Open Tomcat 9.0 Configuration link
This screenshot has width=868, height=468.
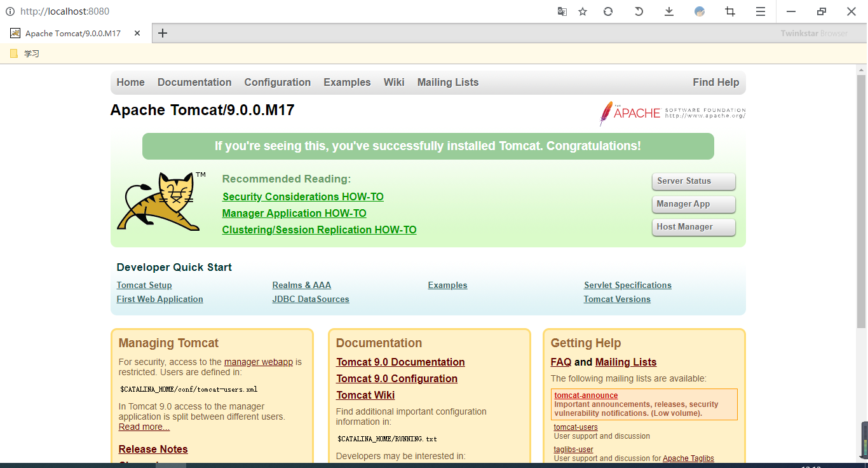[397, 378]
